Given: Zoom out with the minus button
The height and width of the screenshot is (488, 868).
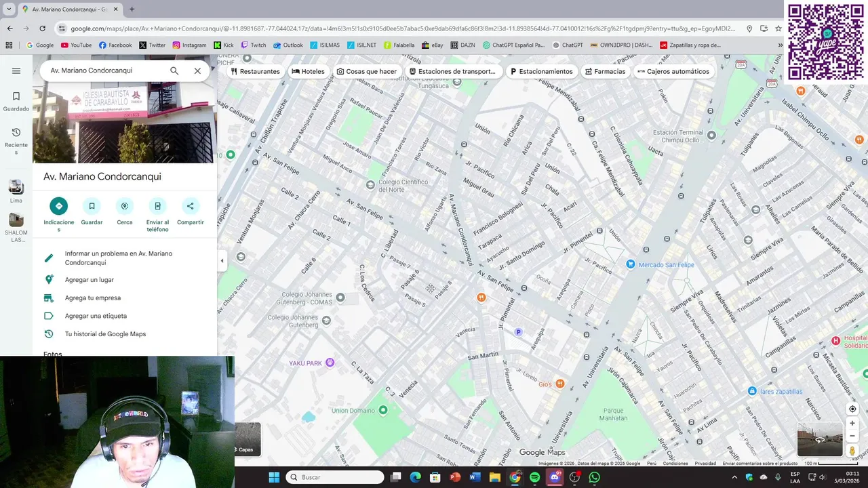Looking at the screenshot, I should tap(852, 436).
